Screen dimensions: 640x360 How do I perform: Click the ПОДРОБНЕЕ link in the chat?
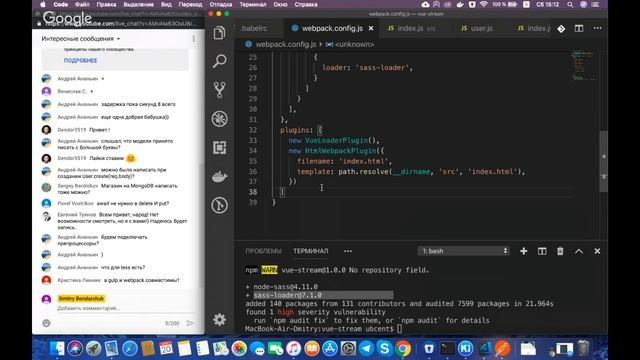click(80, 60)
